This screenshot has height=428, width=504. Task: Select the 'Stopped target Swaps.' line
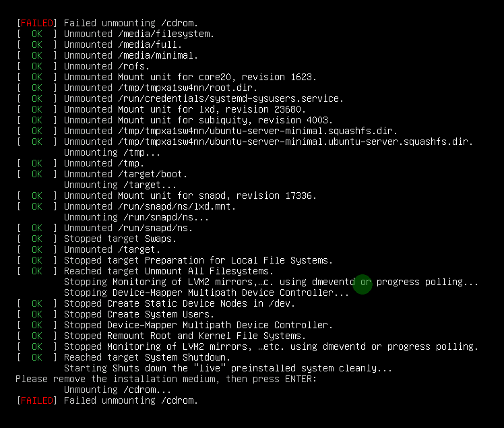(120, 239)
